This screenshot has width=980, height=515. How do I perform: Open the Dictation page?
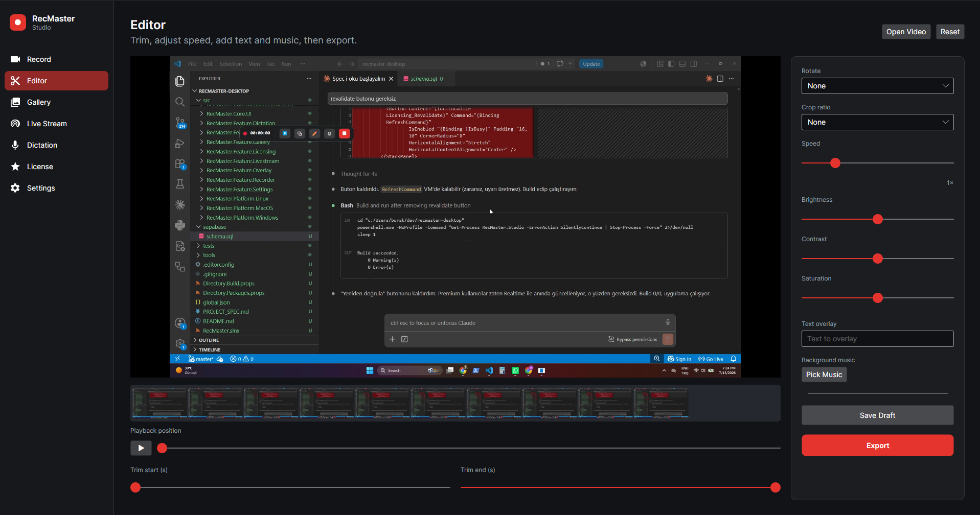pos(56,145)
